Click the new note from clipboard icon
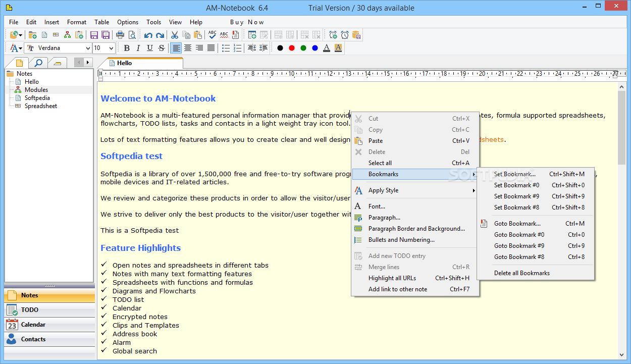Screen dimensions: 631x364 tap(79, 35)
